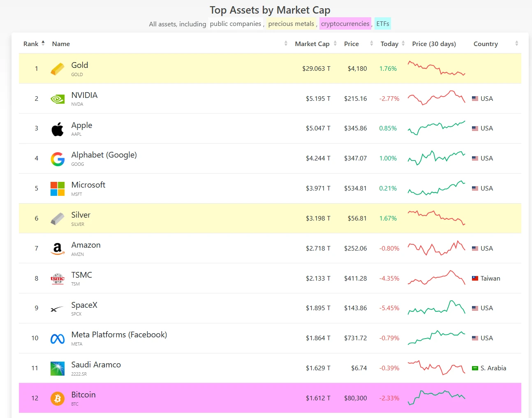Sort assets by Market Cap
Image resolution: width=532 pixels, height=418 pixels.
[316, 44]
